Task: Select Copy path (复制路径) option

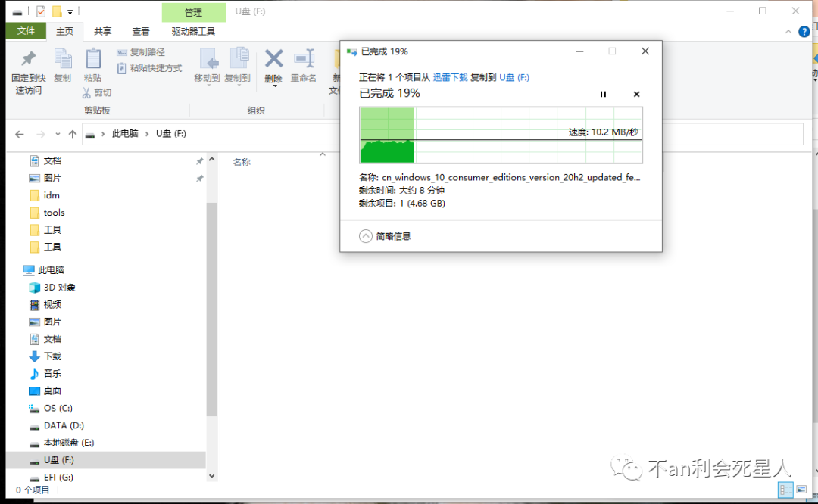Action: (140, 52)
